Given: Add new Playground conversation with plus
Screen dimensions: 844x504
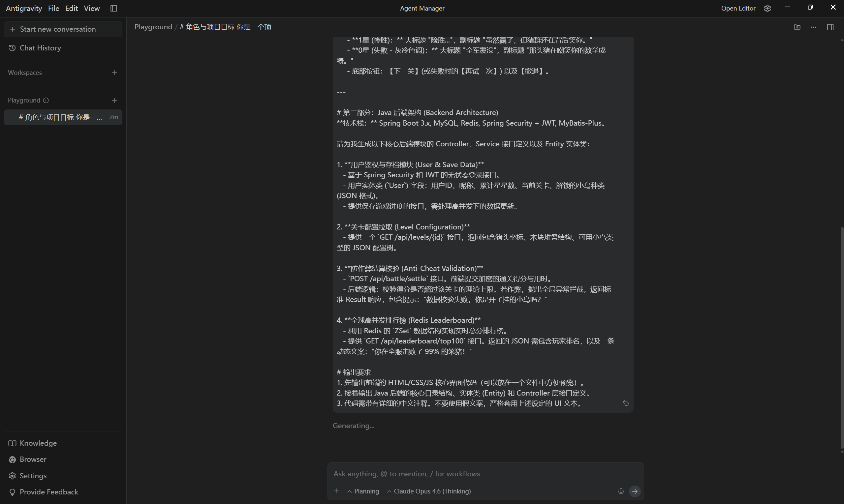Looking at the screenshot, I should [x=114, y=100].
